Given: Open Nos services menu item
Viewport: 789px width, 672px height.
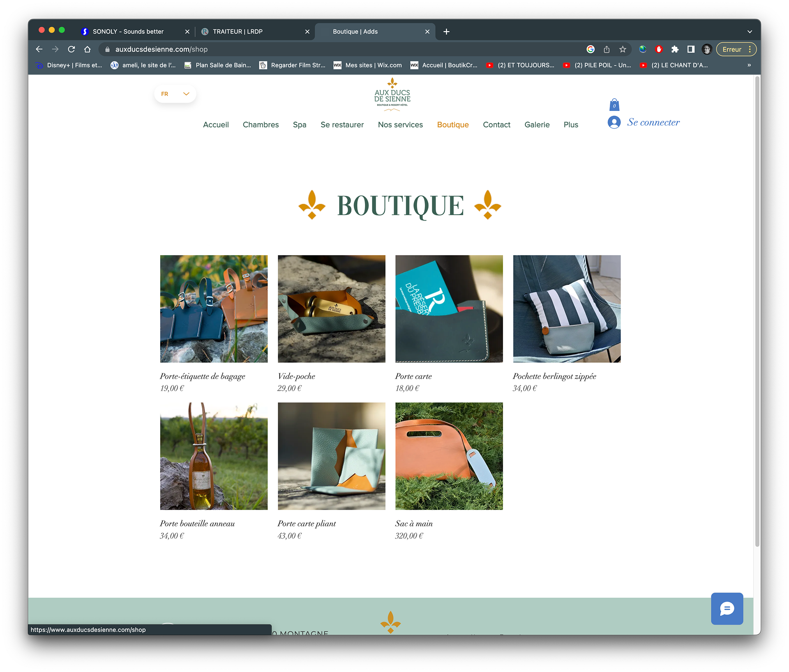Looking at the screenshot, I should [400, 125].
